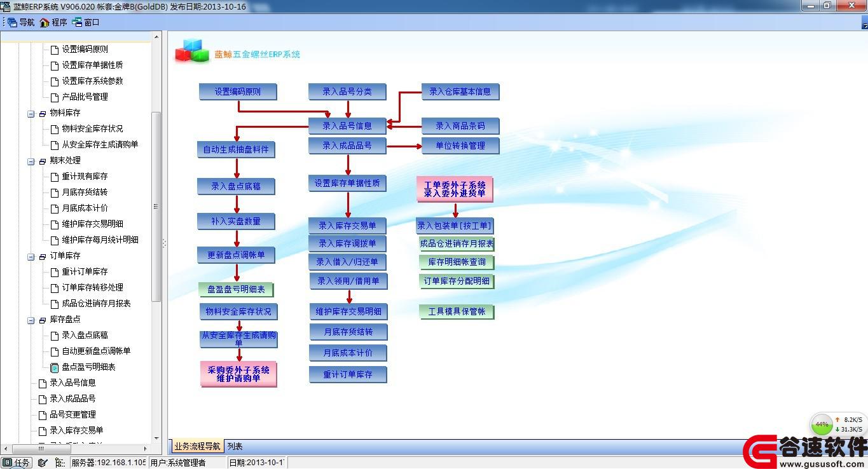Click the folder icon beside 库存盘点

coord(43,320)
